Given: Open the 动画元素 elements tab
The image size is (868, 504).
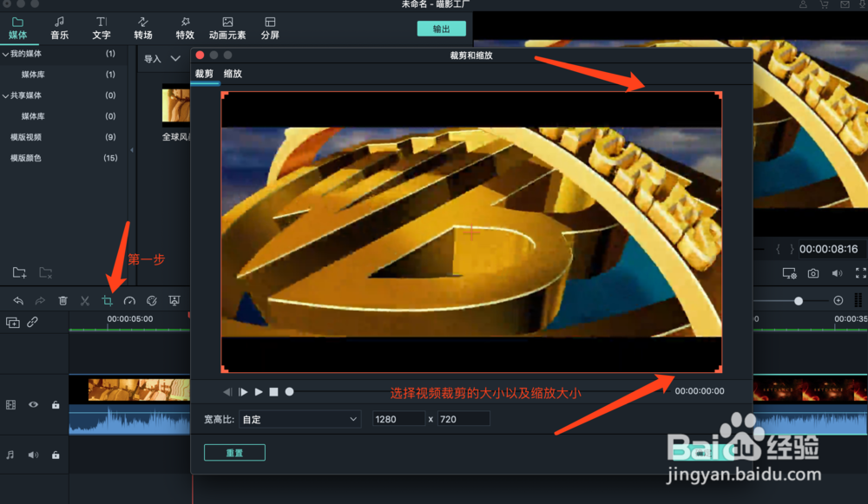Looking at the screenshot, I should [227, 29].
